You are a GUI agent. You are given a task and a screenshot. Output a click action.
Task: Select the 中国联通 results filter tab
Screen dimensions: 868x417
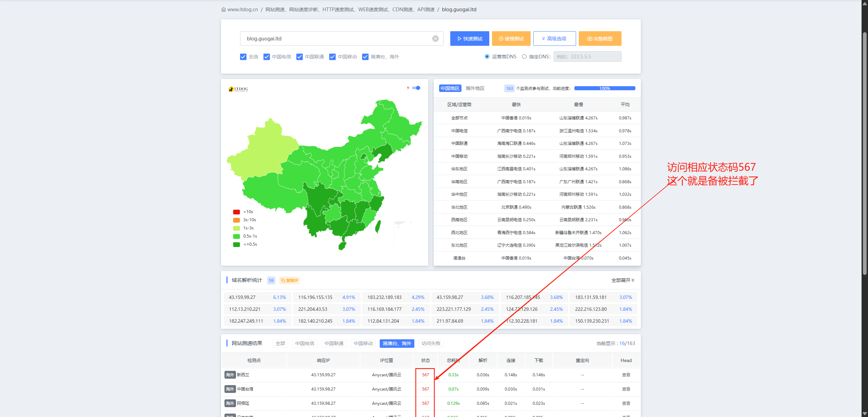click(x=334, y=343)
